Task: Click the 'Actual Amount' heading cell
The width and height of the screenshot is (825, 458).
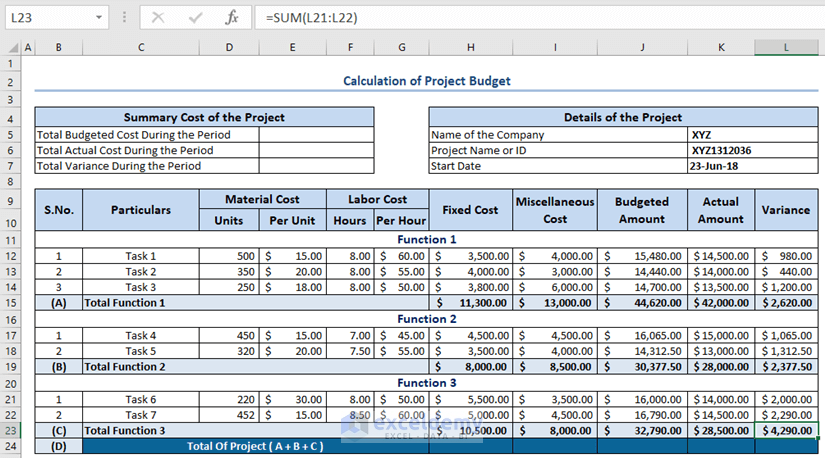Action: (x=721, y=210)
